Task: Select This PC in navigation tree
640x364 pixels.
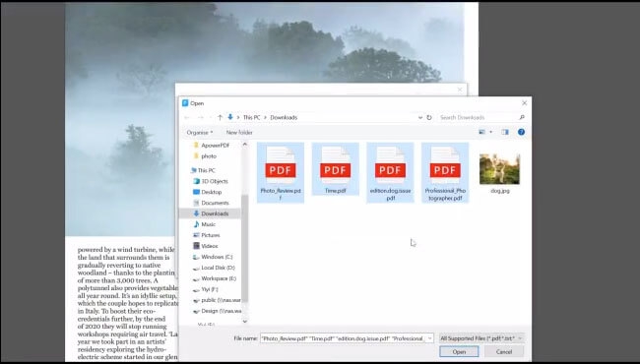Action: 203,170
